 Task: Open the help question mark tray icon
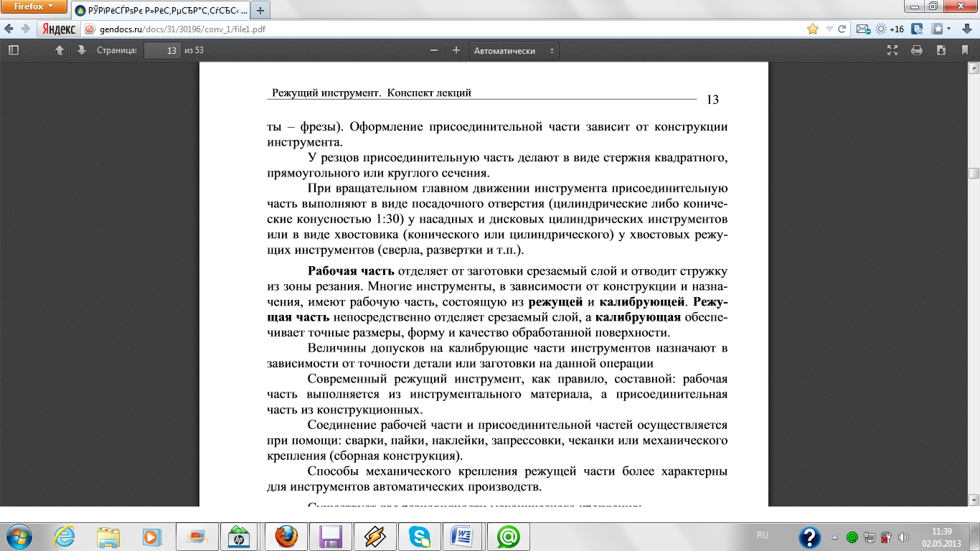pos(810,537)
